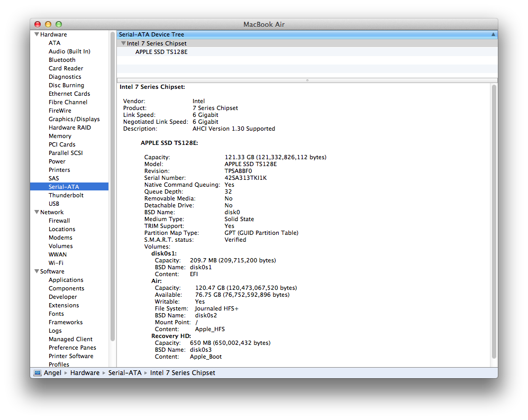Open Diagnostics in sidebar
The image size is (528, 420).
click(65, 77)
